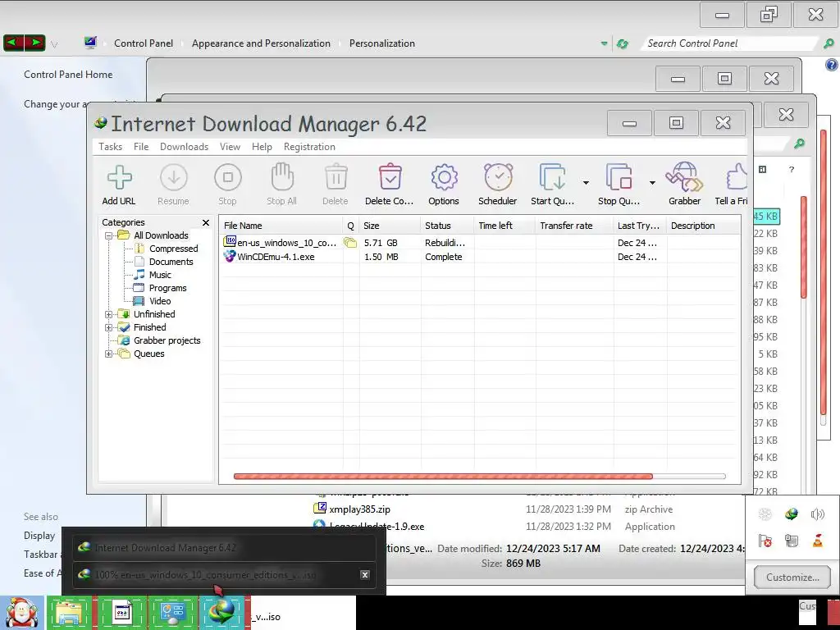Select Grabber projects in tree
Viewport: 840px width, 630px height.
point(167,340)
